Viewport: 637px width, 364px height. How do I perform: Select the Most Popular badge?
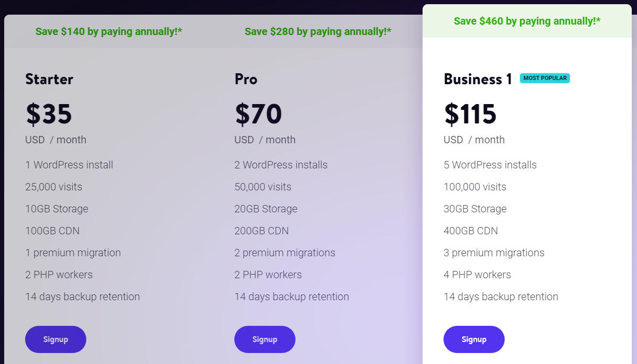[x=545, y=78]
